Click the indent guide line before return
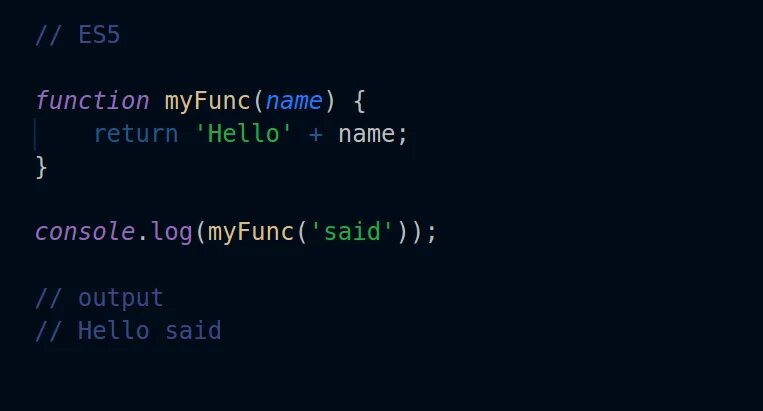This screenshot has width=763, height=411. (x=35, y=134)
